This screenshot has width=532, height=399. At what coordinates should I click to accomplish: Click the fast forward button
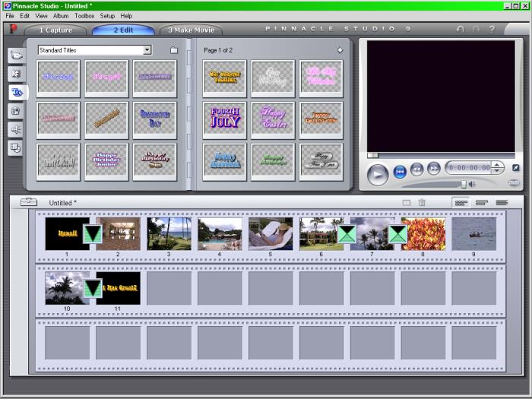coord(434,169)
